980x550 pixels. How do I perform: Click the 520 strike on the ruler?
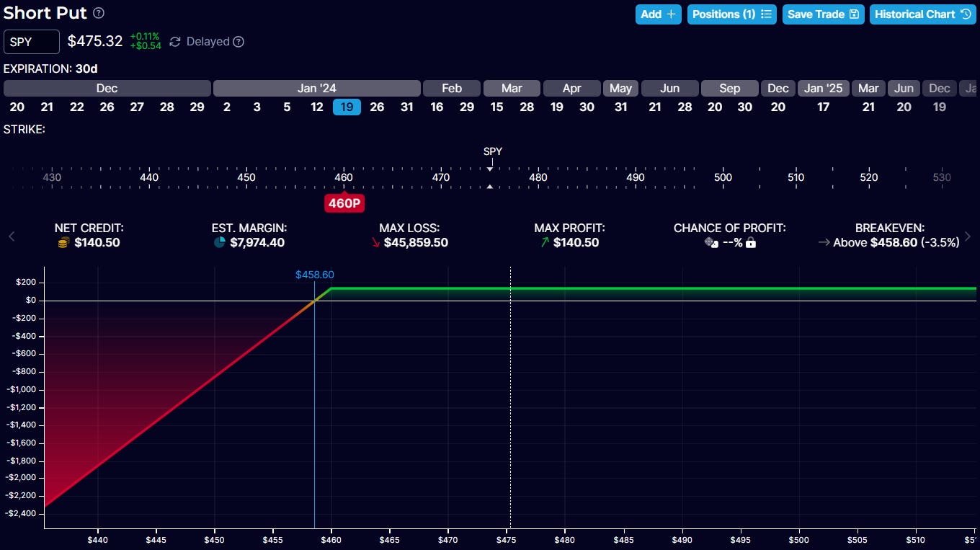(x=869, y=177)
